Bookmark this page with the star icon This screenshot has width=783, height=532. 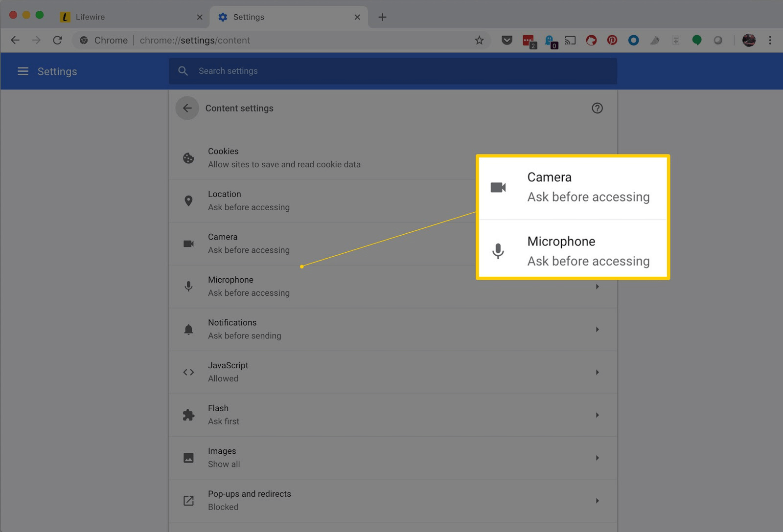pyautogui.click(x=479, y=41)
